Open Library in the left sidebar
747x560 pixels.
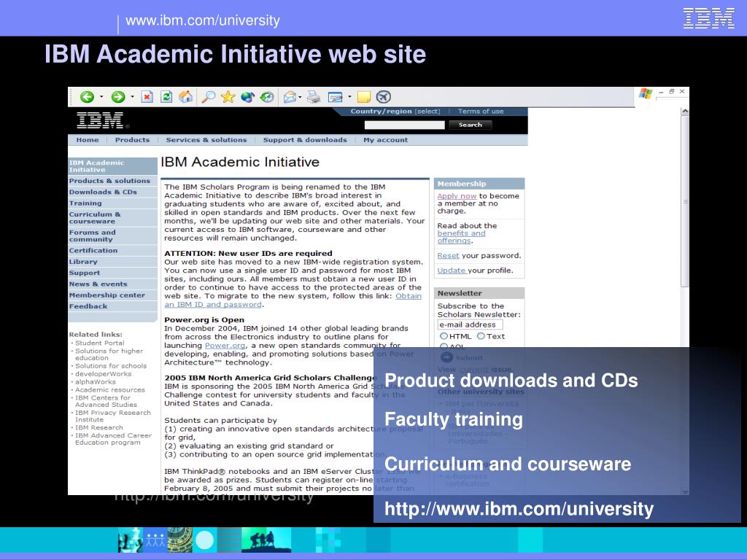pos(112,262)
